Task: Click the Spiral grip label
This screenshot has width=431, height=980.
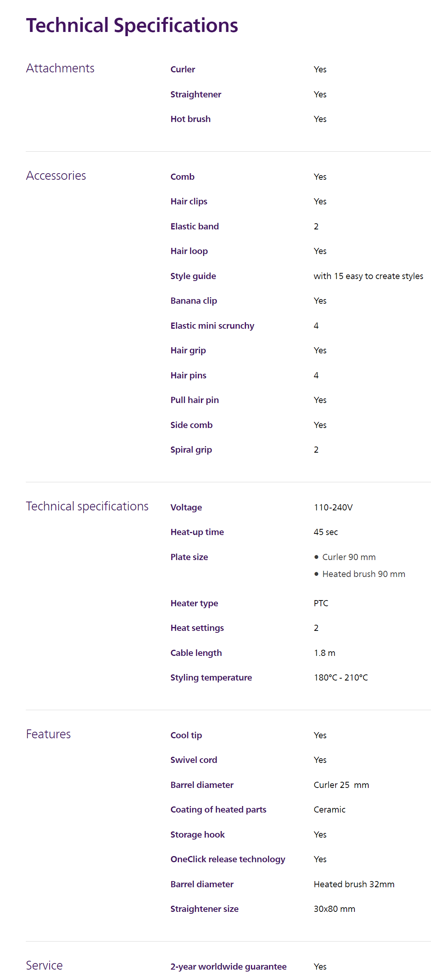Action: (191, 450)
